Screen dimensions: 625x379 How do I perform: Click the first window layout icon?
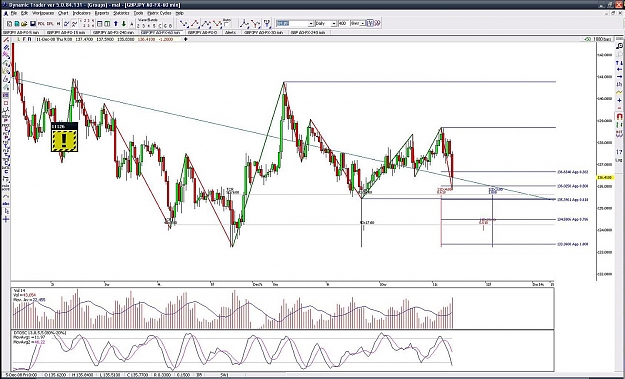(x=100, y=24)
